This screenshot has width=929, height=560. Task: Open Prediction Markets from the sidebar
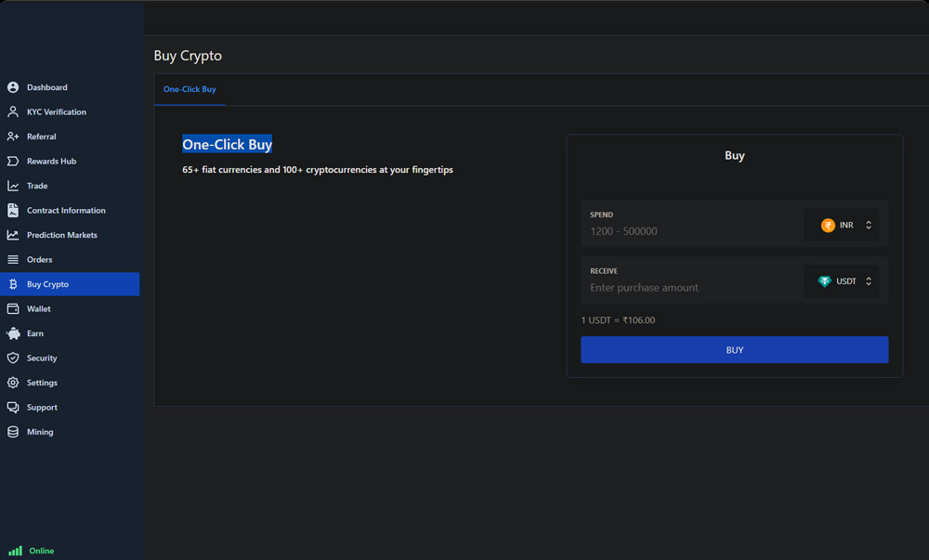61,235
